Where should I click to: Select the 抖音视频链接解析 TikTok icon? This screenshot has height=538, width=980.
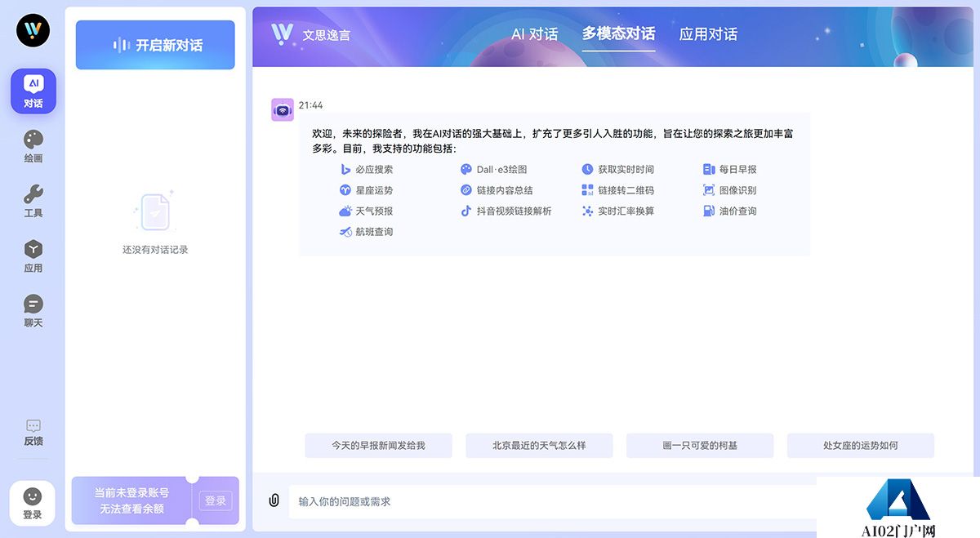pos(466,211)
